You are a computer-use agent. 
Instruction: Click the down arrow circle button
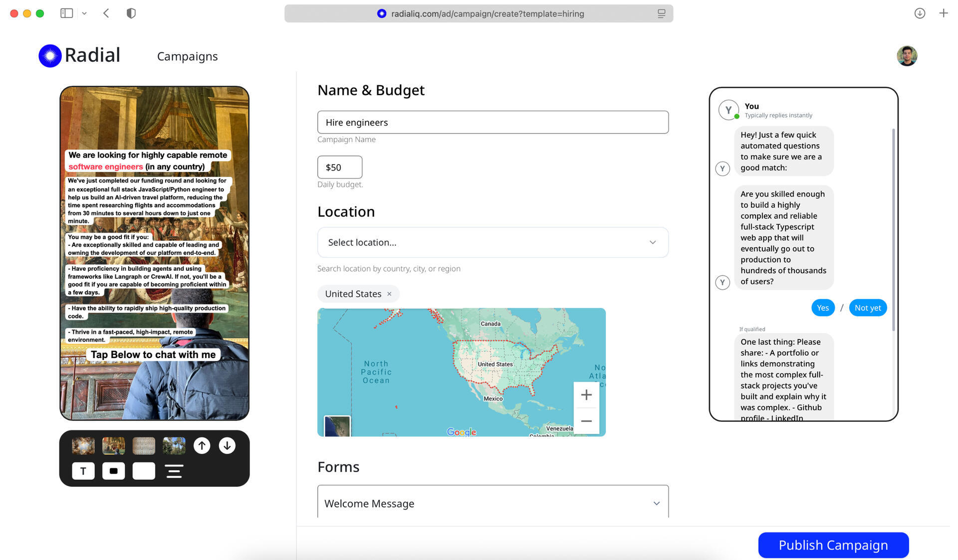coord(227,445)
